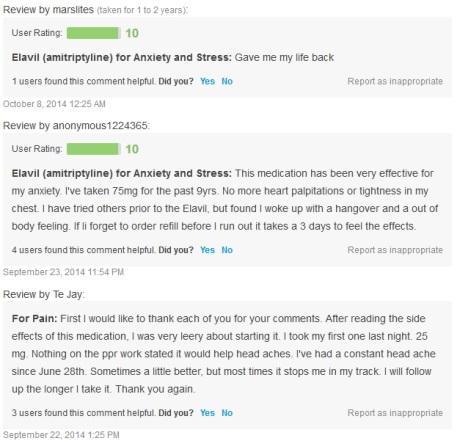
Task: Click the green rating bar in anonymous1224365 review
Action: point(93,149)
